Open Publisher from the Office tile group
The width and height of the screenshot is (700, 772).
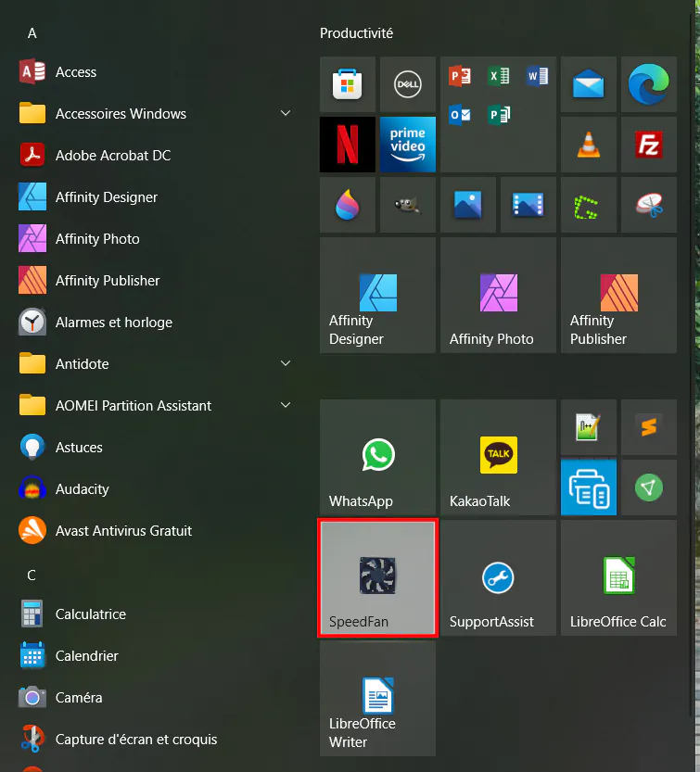click(499, 115)
